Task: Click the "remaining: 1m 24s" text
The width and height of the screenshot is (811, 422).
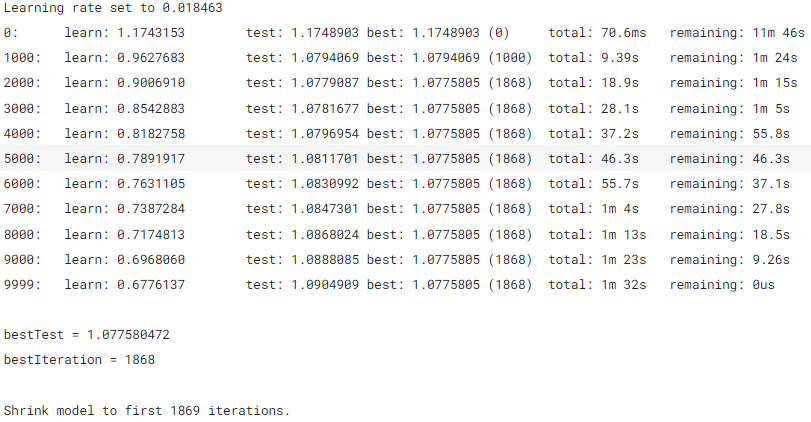Action: point(733,58)
